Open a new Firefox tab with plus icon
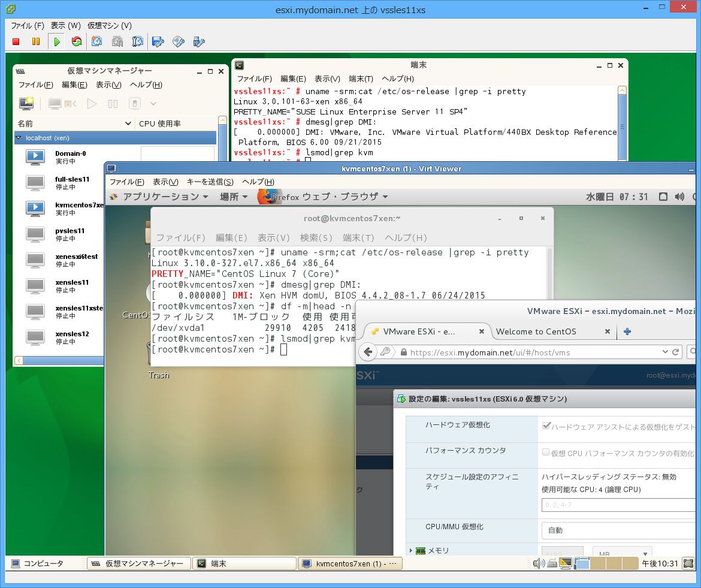Image resolution: width=701 pixels, height=588 pixels. pos(627,331)
